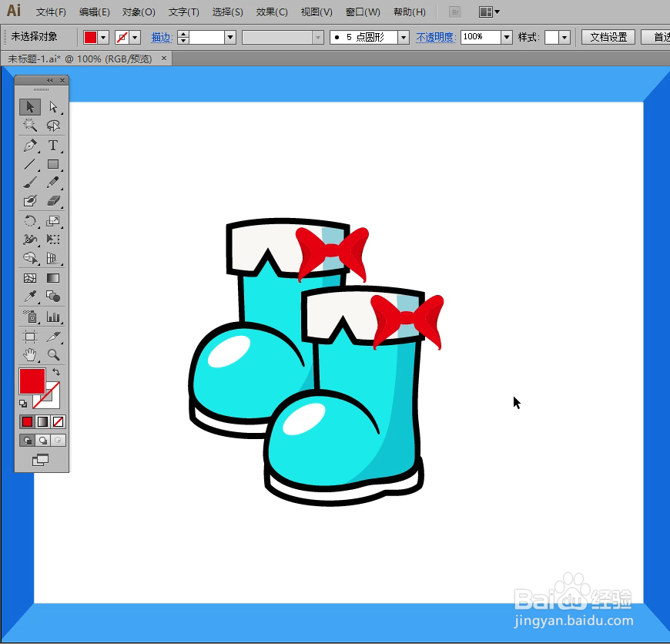Pick the Paintbrush tool

[29, 182]
